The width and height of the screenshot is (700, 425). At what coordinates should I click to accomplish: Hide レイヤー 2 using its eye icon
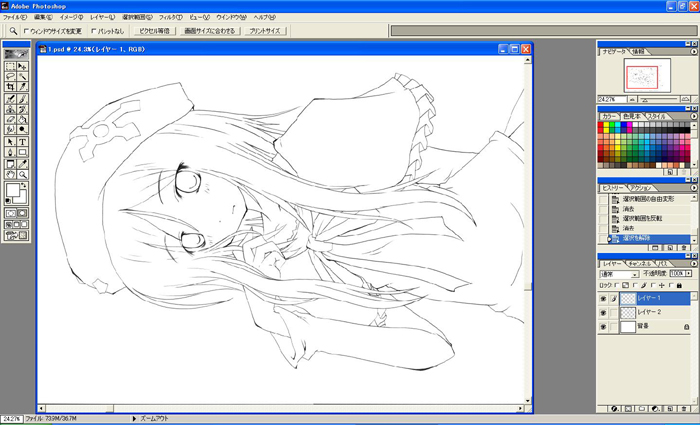pyautogui.click(x=603, y=312)
